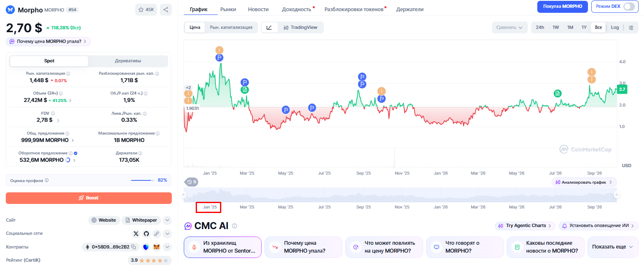The image size is (644, 265).
Task: Enable the Log scale option
Action: [x=615, y=27]
